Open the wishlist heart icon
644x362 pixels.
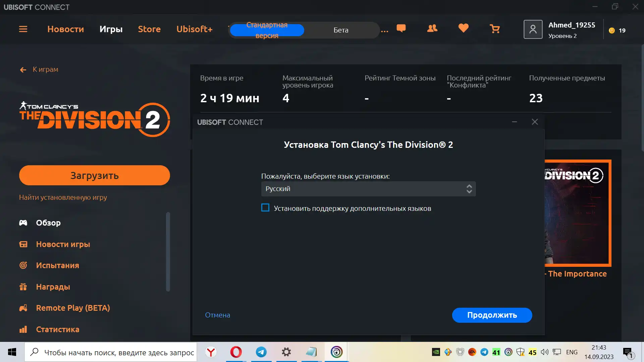[464, 28]
